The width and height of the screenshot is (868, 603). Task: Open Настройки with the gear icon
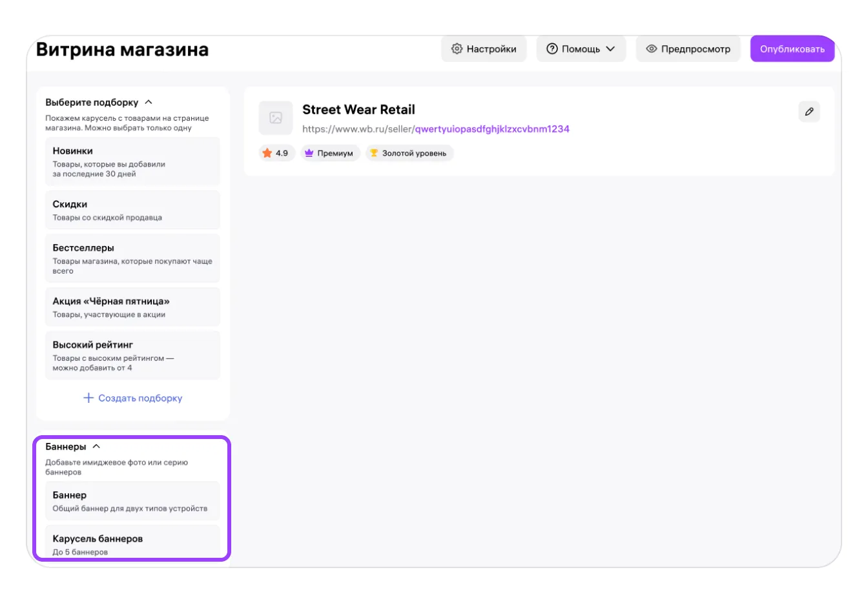(484, 49)
